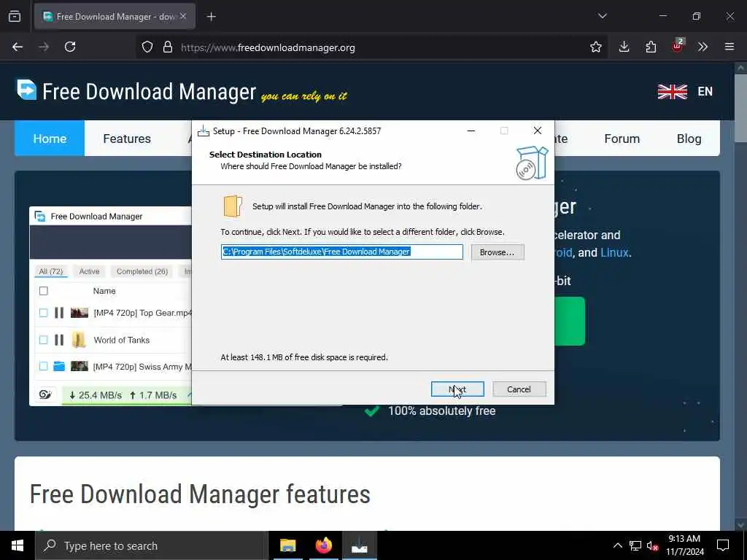
Task: Close the setup dialog with X
Action: point(538,131)
